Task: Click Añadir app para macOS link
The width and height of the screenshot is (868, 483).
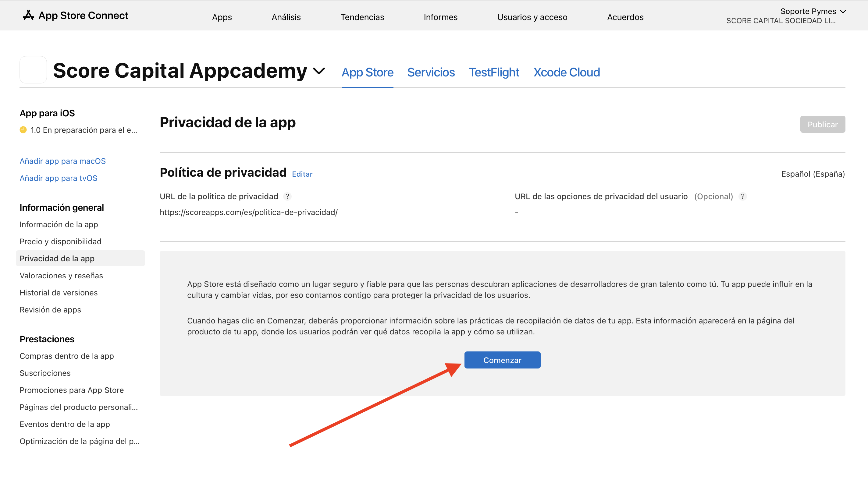Action: (63, 161)
